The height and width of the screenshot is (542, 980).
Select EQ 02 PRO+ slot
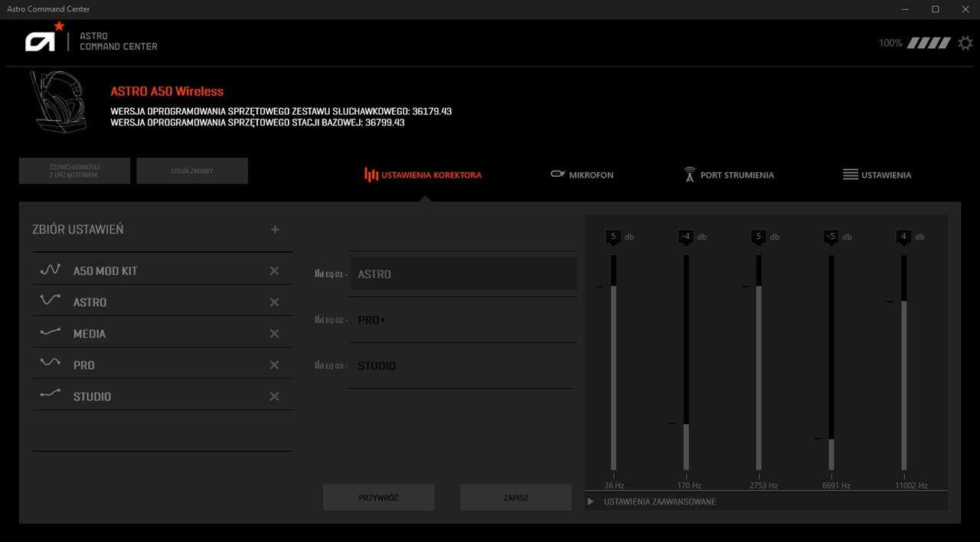pyautogui.click(x=462, y=320)
